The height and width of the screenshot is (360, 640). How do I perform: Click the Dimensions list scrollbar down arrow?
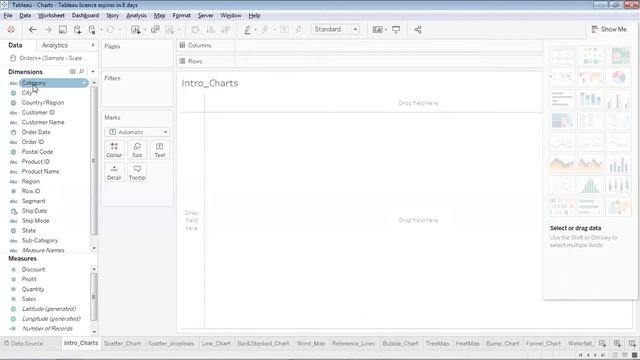[x=94, y=248]
